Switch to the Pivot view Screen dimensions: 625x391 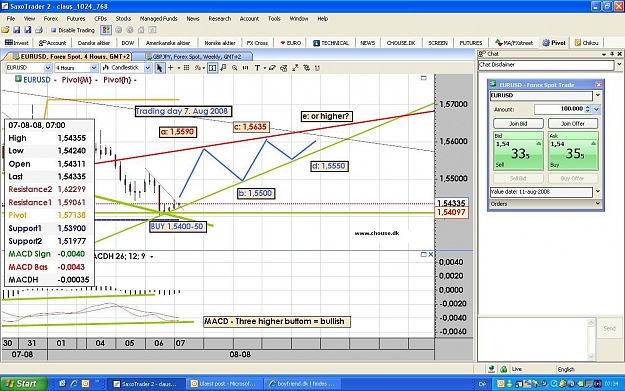pos(554,43)
